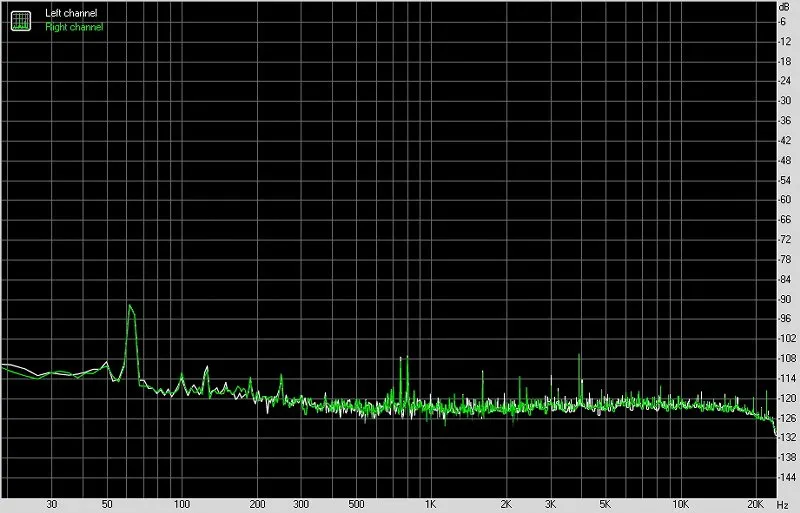Click the 'dB' axis unit label
The width and height of the screenshot is (800, 513).
coord(784,7)
